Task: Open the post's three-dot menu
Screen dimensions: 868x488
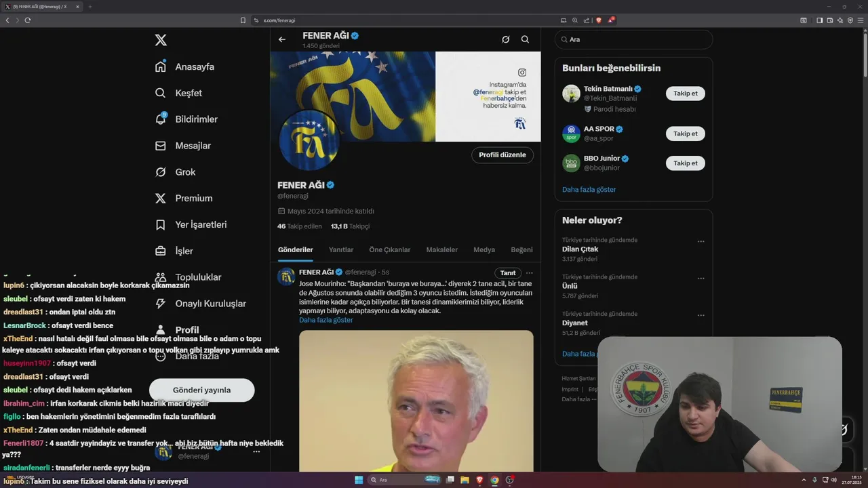Action: coord(530,272)
